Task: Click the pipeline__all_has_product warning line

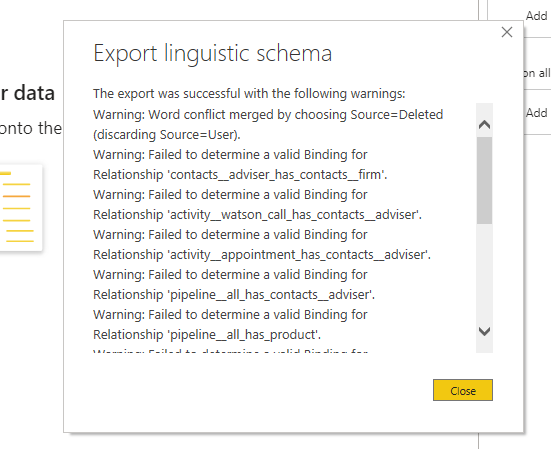Action: point(230,325)
